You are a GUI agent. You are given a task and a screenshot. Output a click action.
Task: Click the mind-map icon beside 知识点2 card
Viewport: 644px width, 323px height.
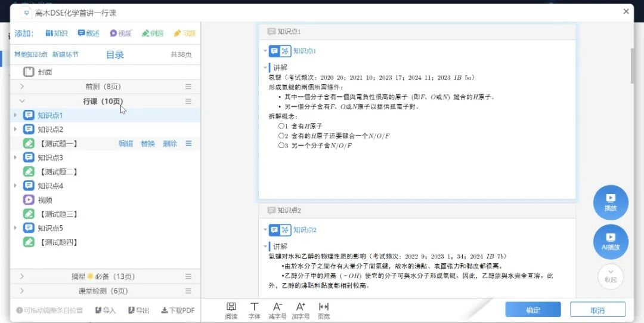coord(286,230)
